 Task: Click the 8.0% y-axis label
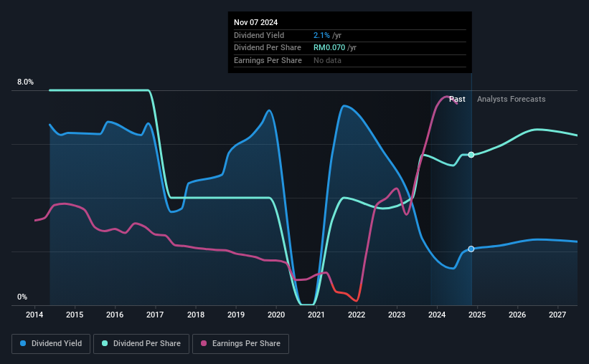click(25, 82)
